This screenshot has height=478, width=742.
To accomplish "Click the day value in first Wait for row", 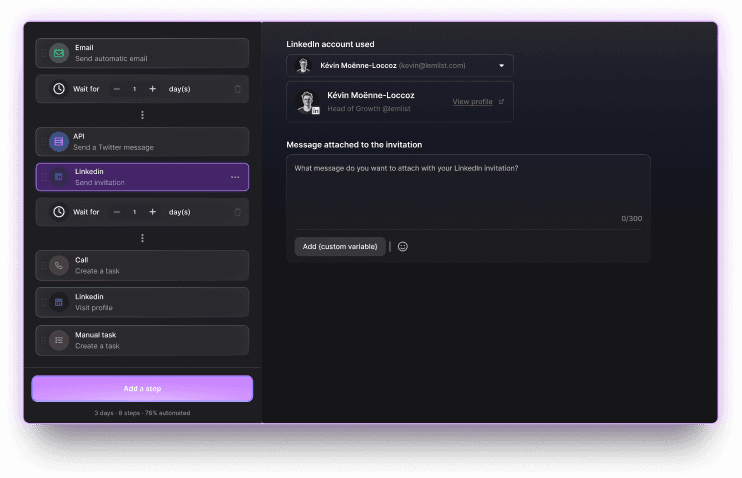I will [x=134, y=89].
